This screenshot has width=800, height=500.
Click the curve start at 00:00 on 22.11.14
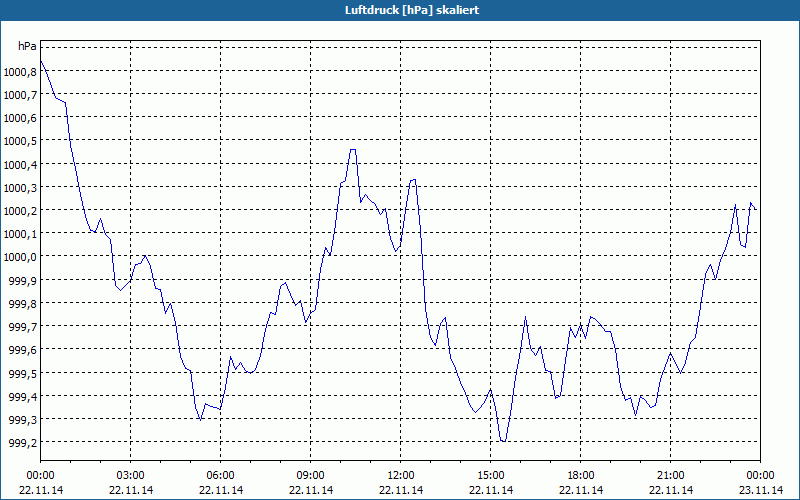coord(41,61)
